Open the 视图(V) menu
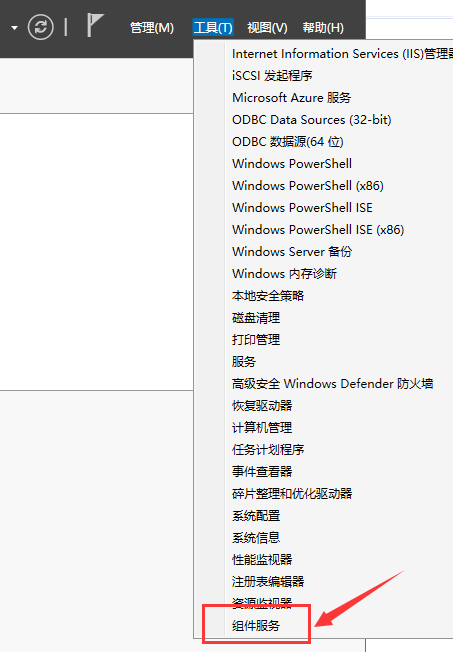The height and width of the screenshot is (652, 453). point(267,28)
